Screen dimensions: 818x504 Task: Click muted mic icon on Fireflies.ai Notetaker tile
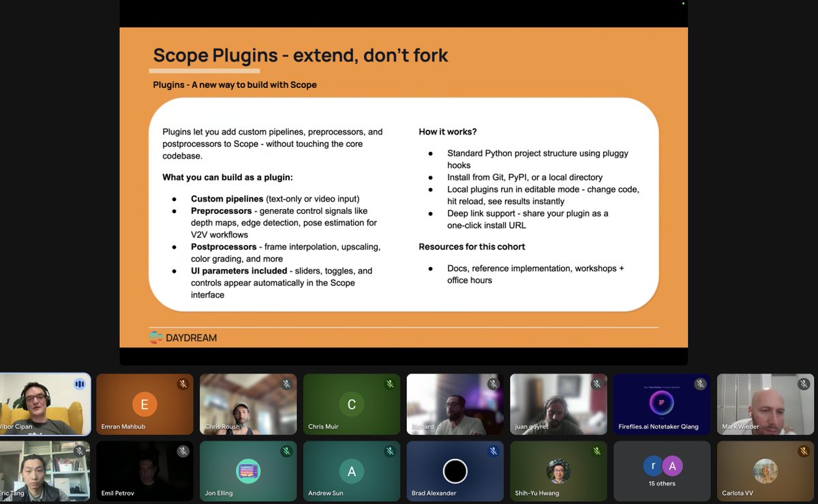[x=700, y=384]
